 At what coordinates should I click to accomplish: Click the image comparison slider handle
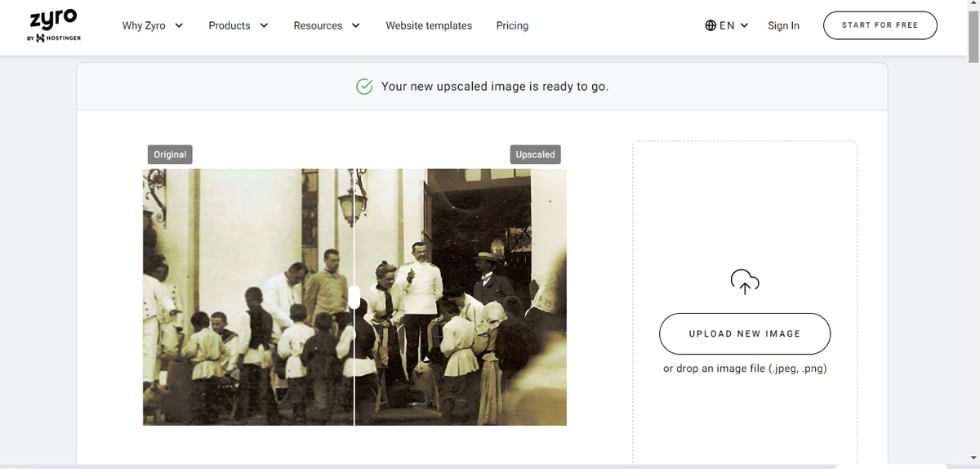(x=354, y=297)
